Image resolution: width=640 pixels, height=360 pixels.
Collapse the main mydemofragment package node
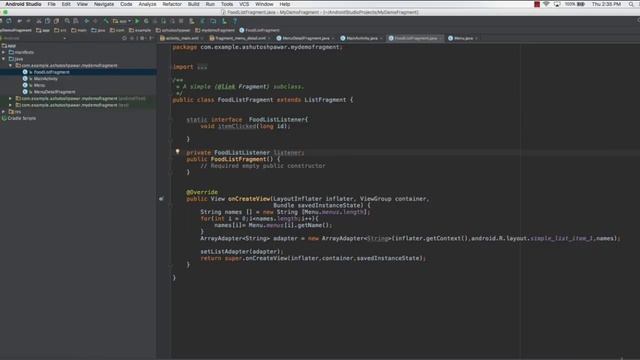(11, 65)
